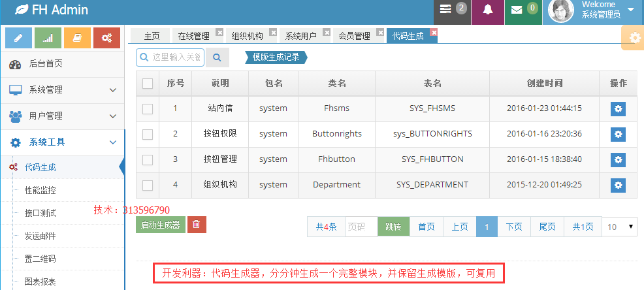
Task: Select 性能监控 in the sidebar
Action: click(x=40, y=191)
